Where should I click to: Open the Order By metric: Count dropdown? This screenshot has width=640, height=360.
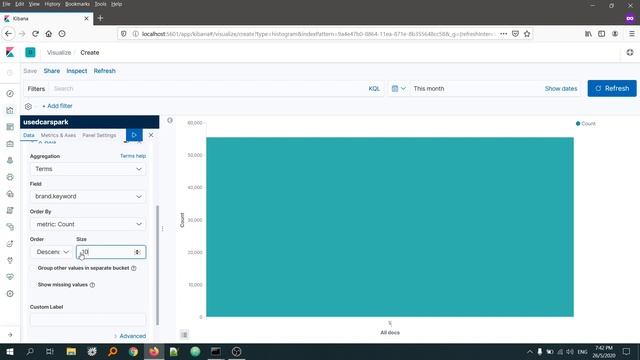(x=88, y=224)
